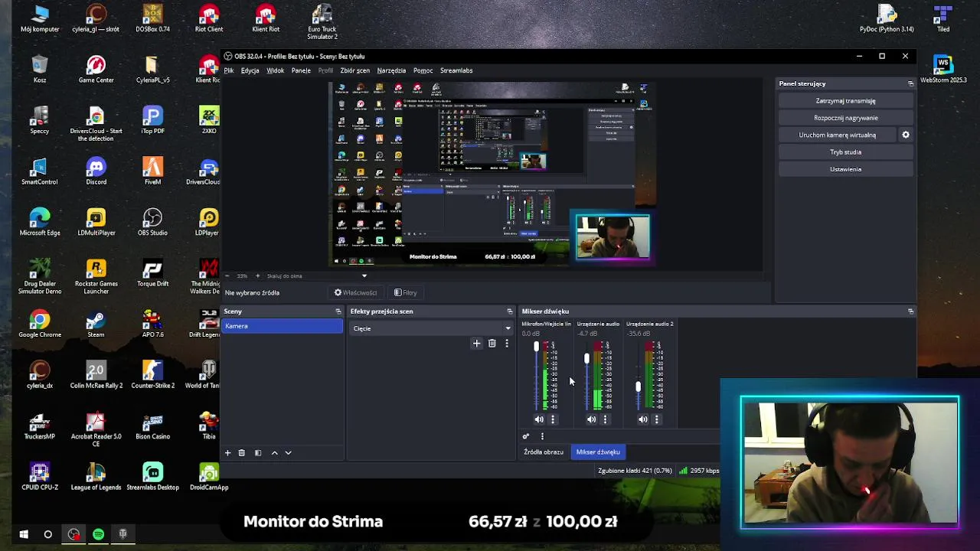
Task: Open advanced audio properties gear icon
Action: coord(526,436)
